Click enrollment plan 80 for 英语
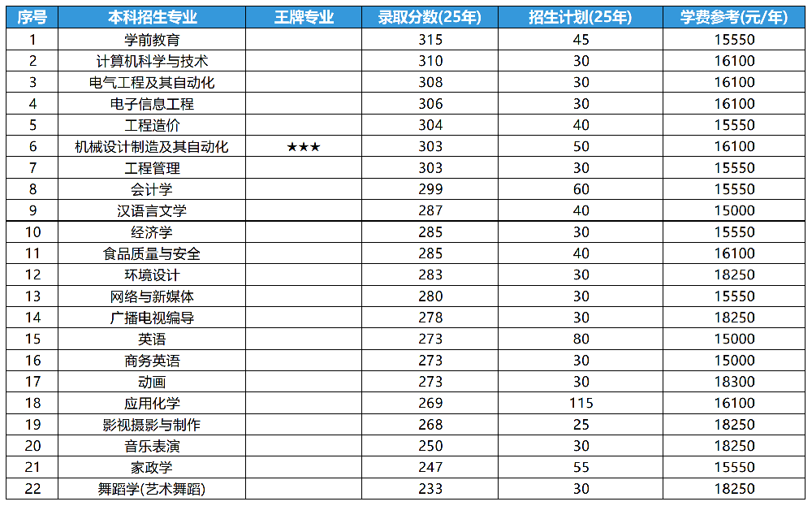Viewport: 812px width, 506px height. 581,339
